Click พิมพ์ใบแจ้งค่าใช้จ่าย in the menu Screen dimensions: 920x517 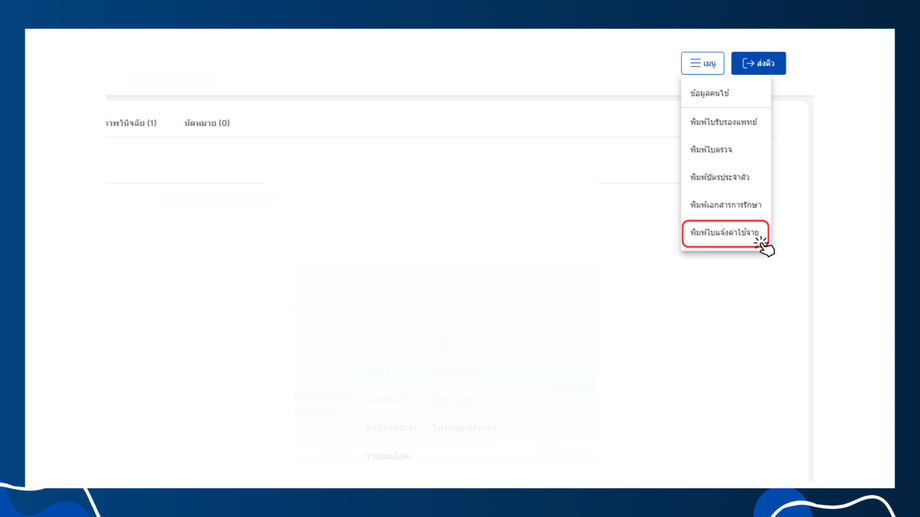click(x=725, y=233)
